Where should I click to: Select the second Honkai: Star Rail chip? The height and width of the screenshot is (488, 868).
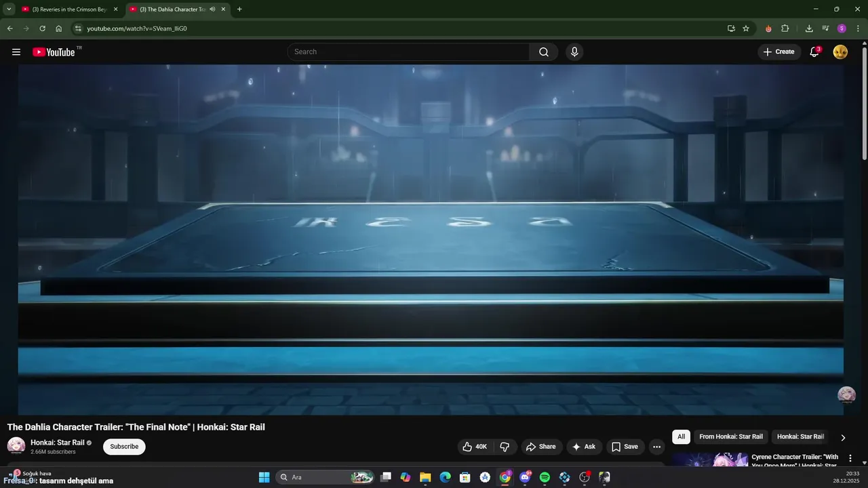pyautogui.click(x=800, y=437)
